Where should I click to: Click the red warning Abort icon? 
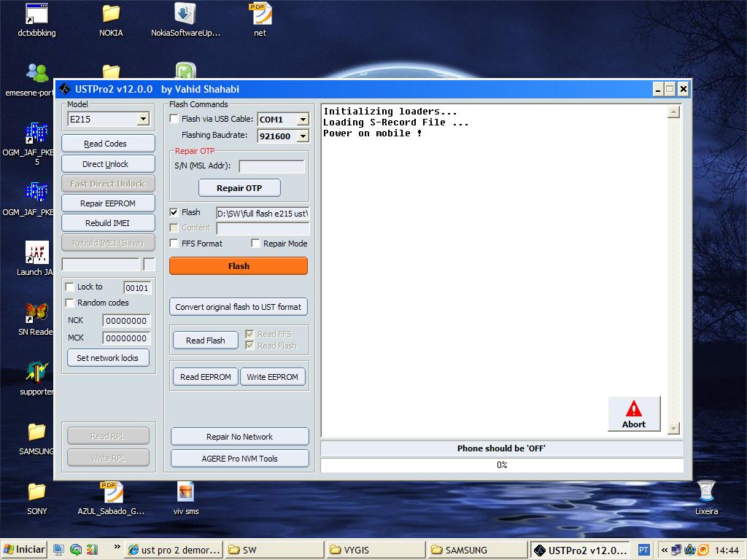click(634, 408)
